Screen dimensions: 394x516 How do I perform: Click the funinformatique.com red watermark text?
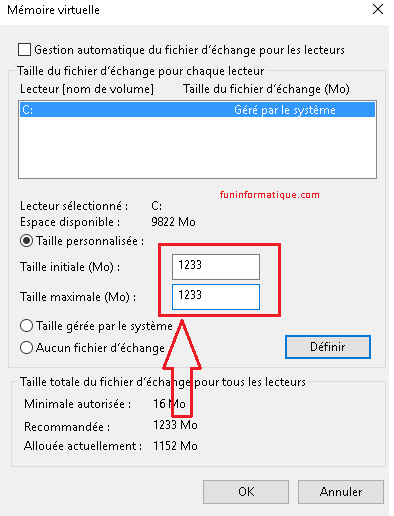coord(269,195)
